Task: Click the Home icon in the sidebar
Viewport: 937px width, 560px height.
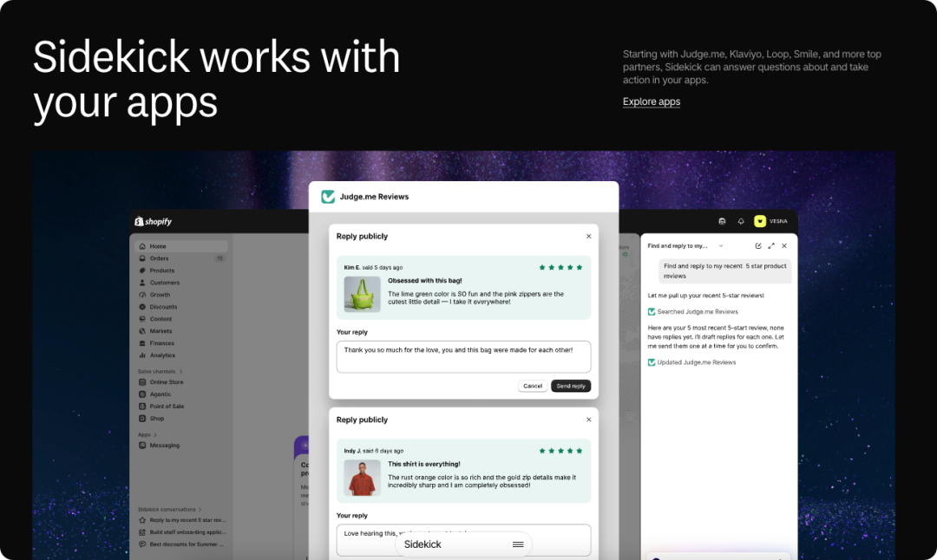Action: (x=142, y=246)
